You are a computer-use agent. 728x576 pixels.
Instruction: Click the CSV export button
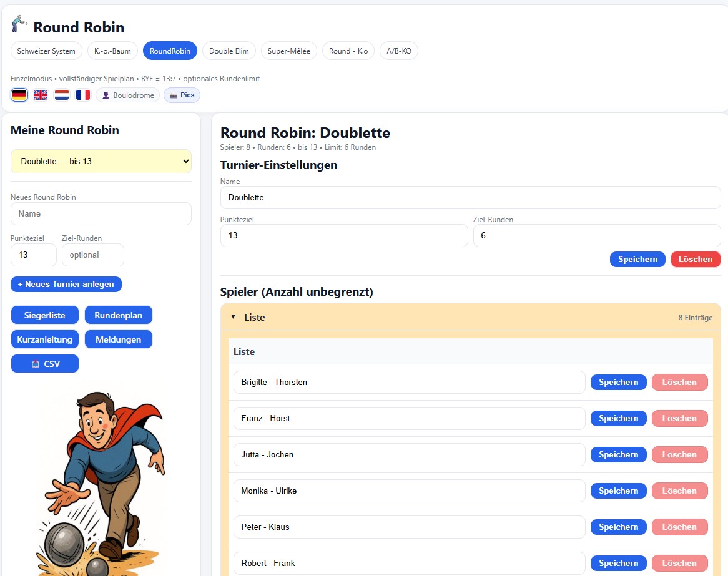(x=45, y=364)
